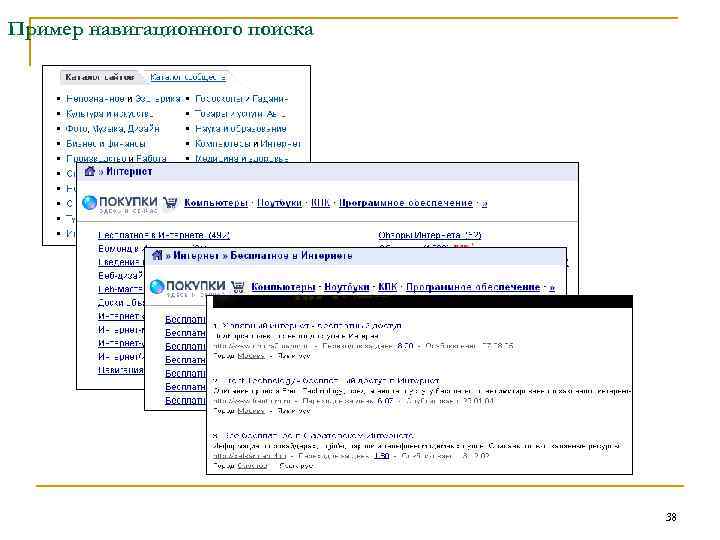Screen dimensions: 720x540
Task: Click Ноутбуки in the Интернет window
Action: 279,203
